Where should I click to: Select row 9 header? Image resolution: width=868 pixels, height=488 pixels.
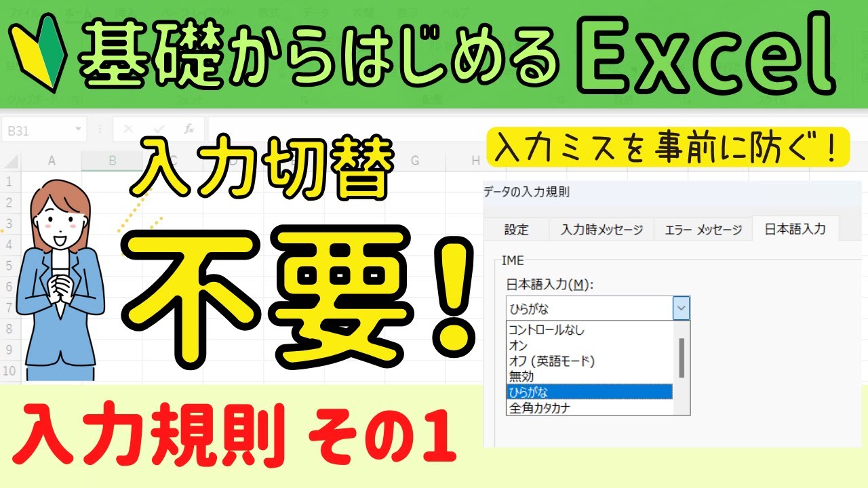pyautogui.click(x=9, y=350)
